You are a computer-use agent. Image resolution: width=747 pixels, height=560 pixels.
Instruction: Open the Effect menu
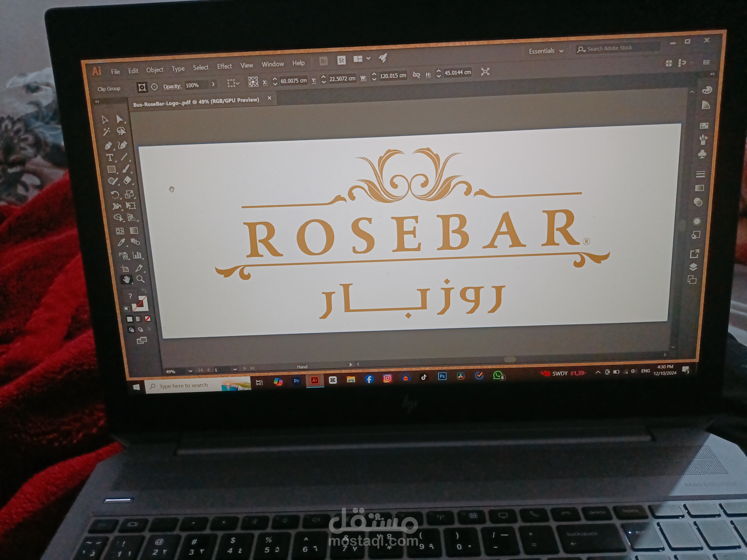[x=224, y=66]
